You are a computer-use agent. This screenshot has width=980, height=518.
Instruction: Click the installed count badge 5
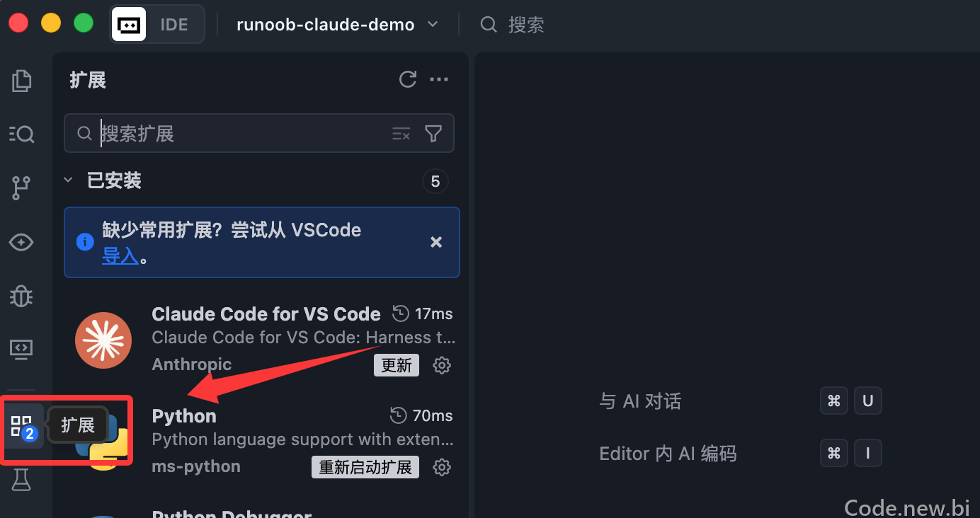(435, 181)
